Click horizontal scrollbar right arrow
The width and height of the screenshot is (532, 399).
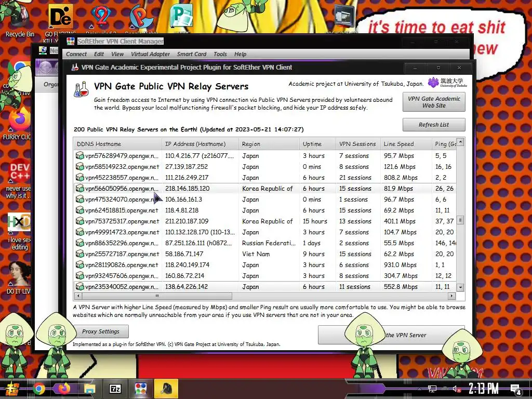[x=451, y=296]
